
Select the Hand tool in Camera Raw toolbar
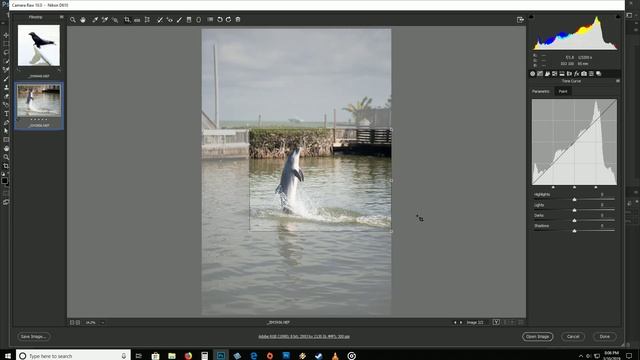click(83, 20)
